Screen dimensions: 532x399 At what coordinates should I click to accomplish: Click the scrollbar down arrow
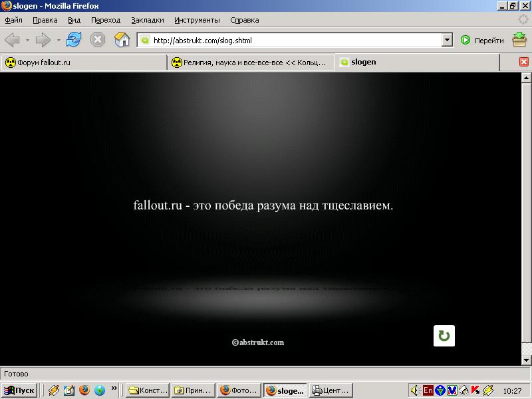pyautogui.click(x=526, y=360)
